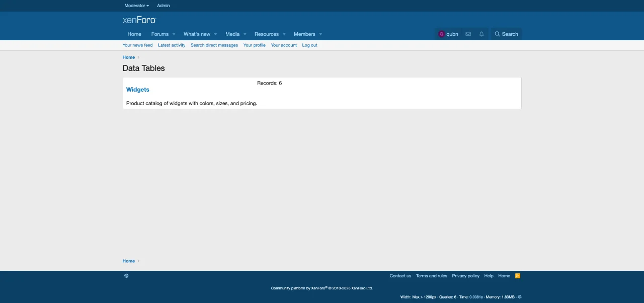Expand the What's new dropdown arrow
The height and width of the screenshot is (303, 644).
pos(215,34)
